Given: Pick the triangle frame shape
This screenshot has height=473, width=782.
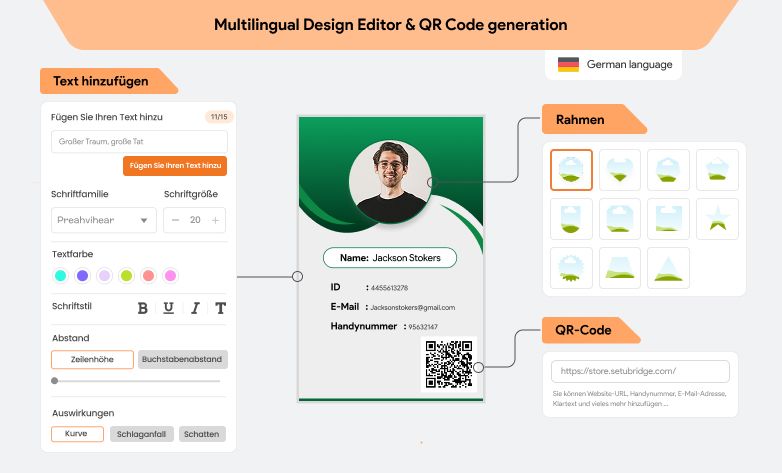Looking at the screenshot, I should [668, 268].
